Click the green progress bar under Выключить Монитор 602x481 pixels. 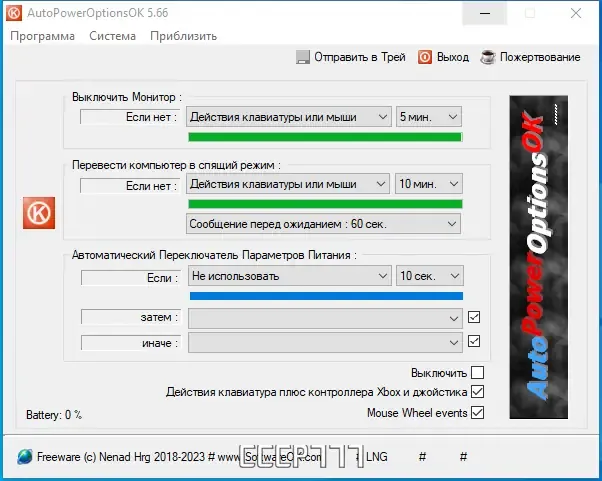[325, 137]
